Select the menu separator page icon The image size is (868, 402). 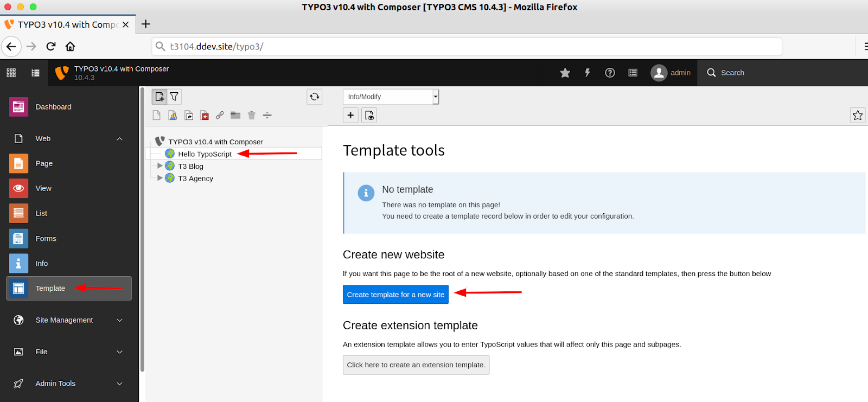(267, 115)
